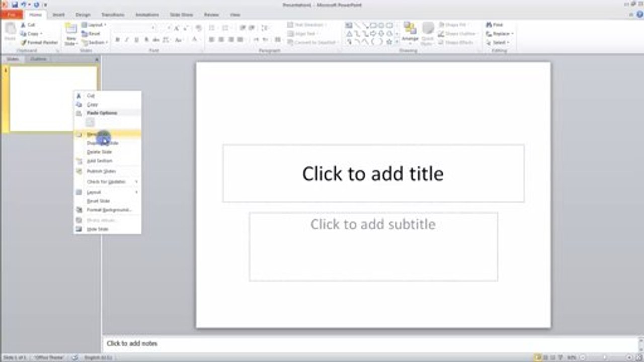Switch to the Animations ribbon tab
The width and height of the screenshot is (644, 362).
pos(148,15)
